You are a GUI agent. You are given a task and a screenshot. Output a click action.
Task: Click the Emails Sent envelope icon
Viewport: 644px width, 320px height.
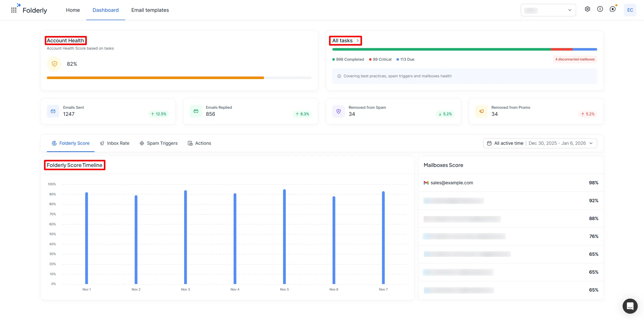coord(53,111)
